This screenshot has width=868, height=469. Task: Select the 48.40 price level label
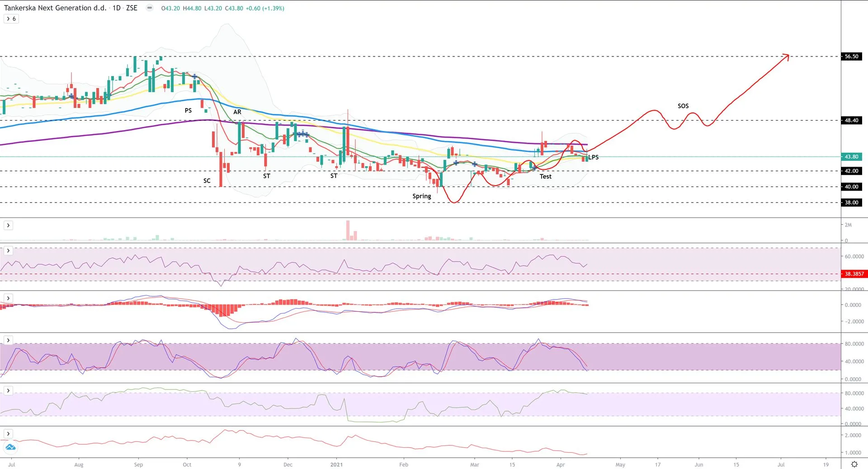tap(851, 120)
